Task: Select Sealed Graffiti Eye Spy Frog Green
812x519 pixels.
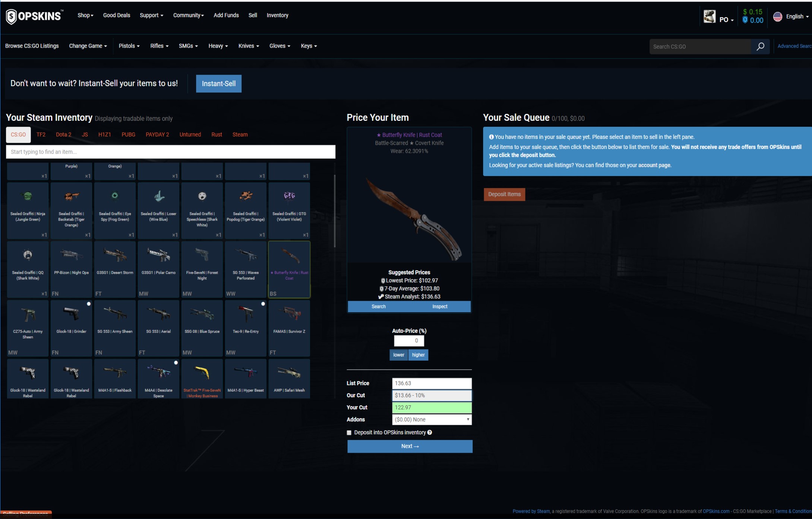Action: tap(115, 211)
